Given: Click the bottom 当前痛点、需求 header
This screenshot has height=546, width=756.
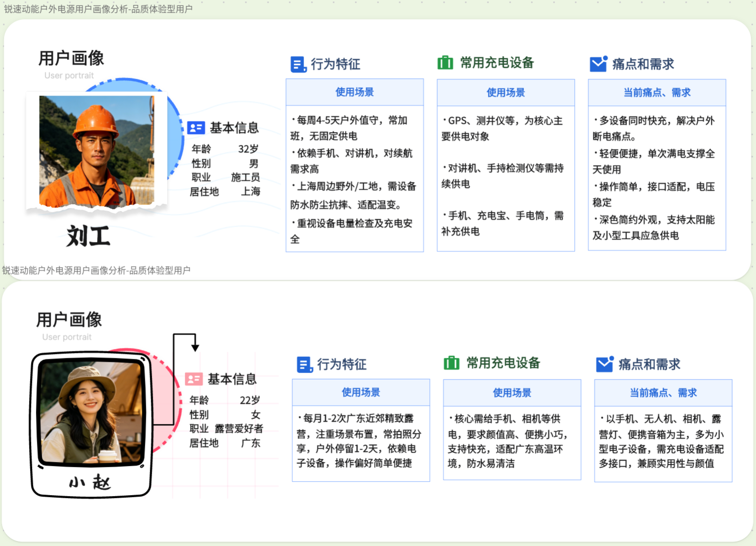Looking at the screenshot, I should point(663,393).
